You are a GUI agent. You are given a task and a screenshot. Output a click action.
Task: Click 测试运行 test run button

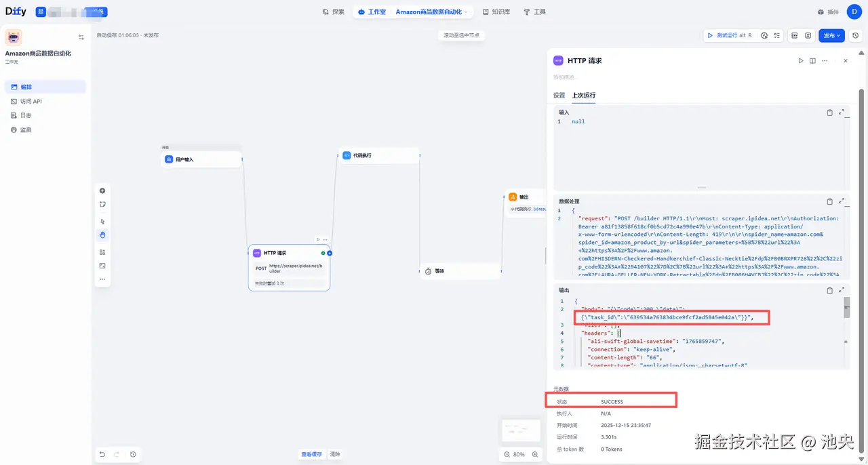click(729, 35)
